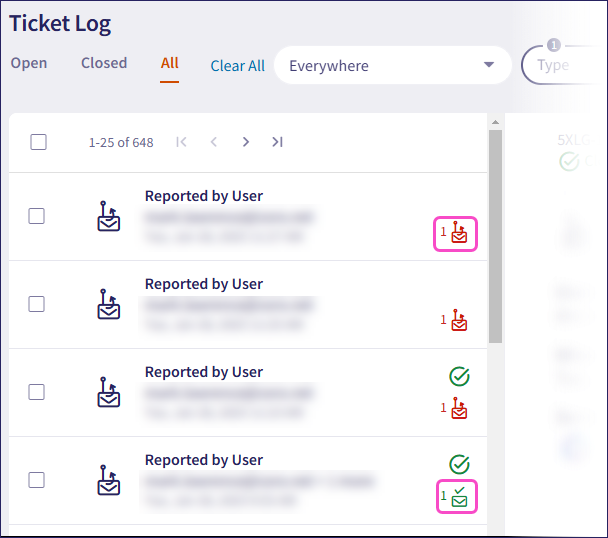Click the red malicious email icon in third row

[459, 408]
